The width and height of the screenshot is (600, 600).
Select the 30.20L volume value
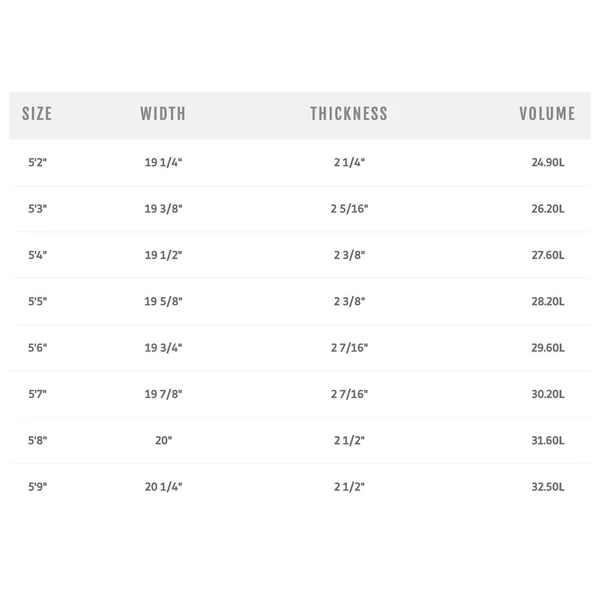click(548, 394)
